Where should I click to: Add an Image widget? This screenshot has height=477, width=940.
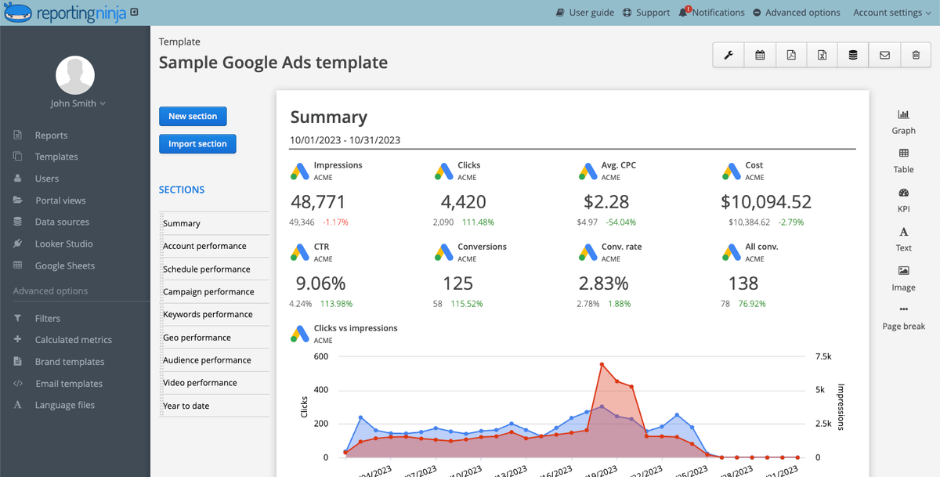(903, 279)
